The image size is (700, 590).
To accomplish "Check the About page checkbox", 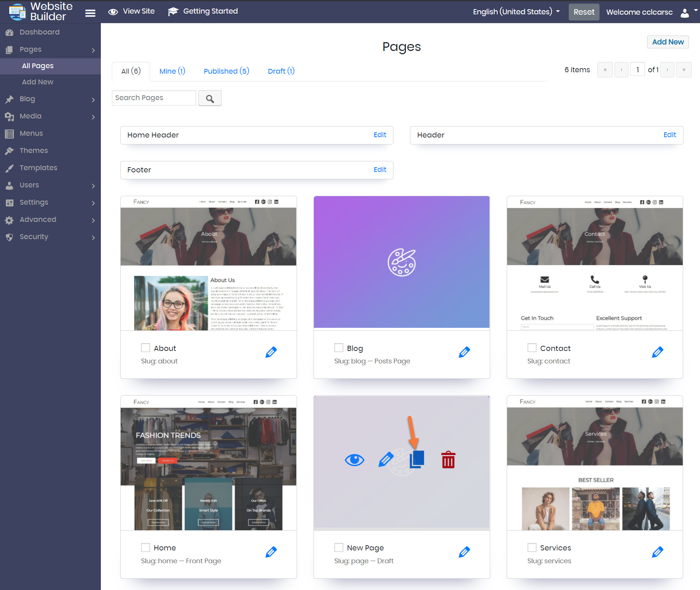I will tap(146, 348).
